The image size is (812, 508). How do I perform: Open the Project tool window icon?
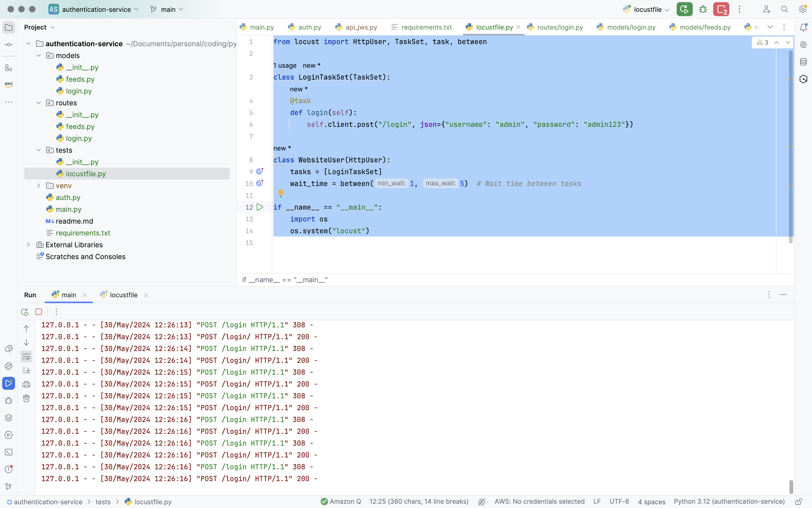(x=9, y=27)
